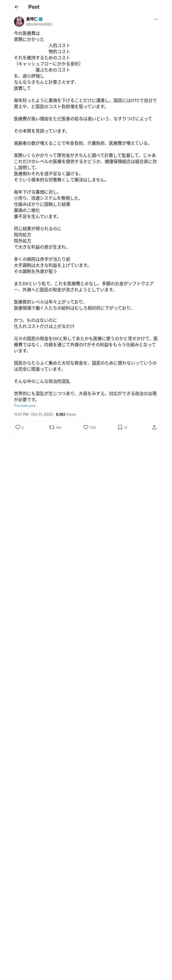172x980 pixels.
Task: Open 倉持仁's profile avatar picture
Action: click(x=19, y=21)
